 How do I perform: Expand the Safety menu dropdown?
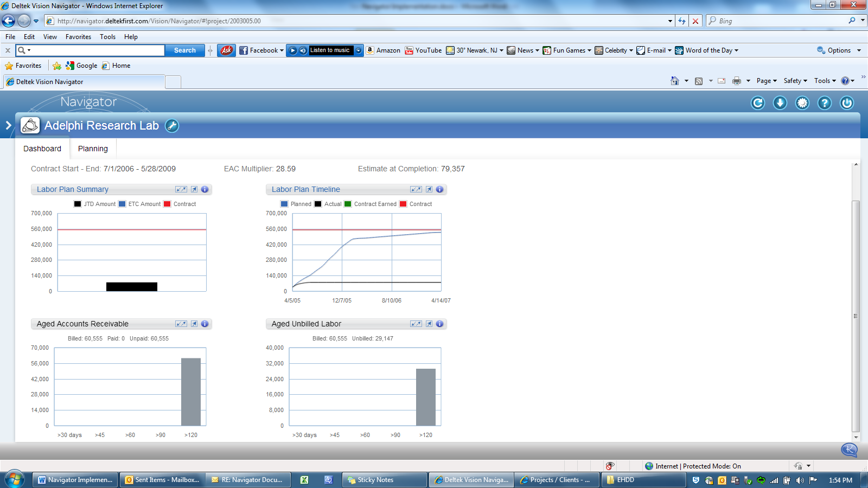(794, 80)
